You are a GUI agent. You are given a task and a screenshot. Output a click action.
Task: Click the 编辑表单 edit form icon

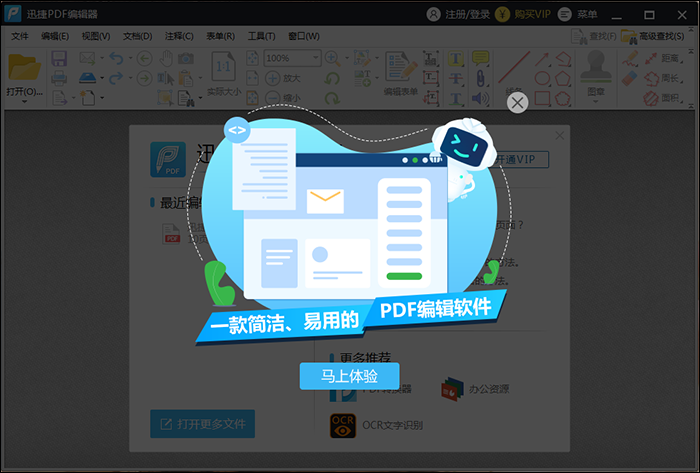pos(400,67)
